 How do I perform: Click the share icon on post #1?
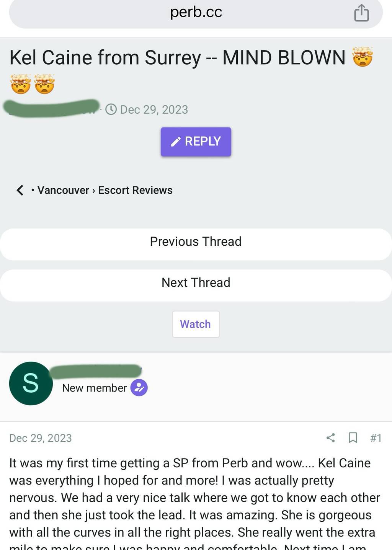(331, 437)
